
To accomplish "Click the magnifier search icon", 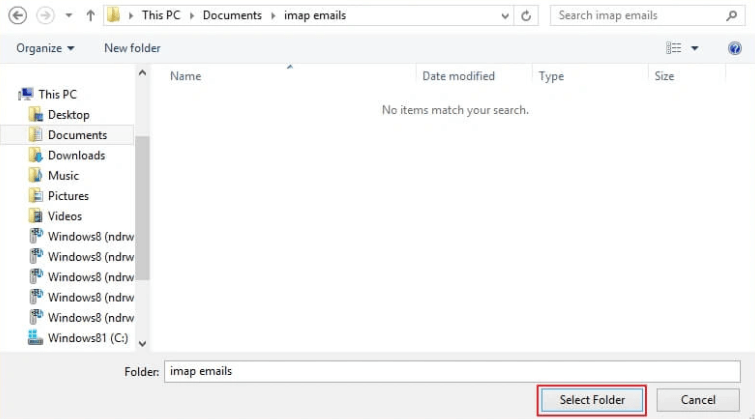I will tap(731, 15).
